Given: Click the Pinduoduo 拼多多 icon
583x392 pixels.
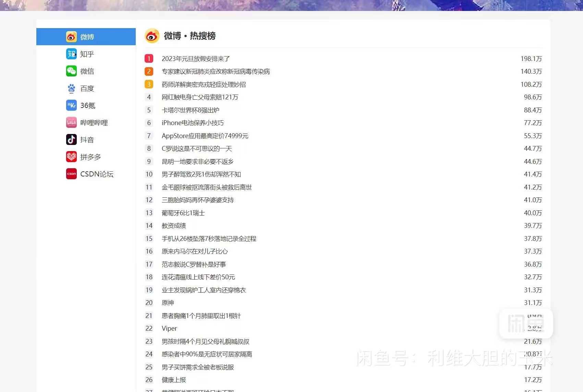Looking at the screenshot, I should click(x=71, y=157).
